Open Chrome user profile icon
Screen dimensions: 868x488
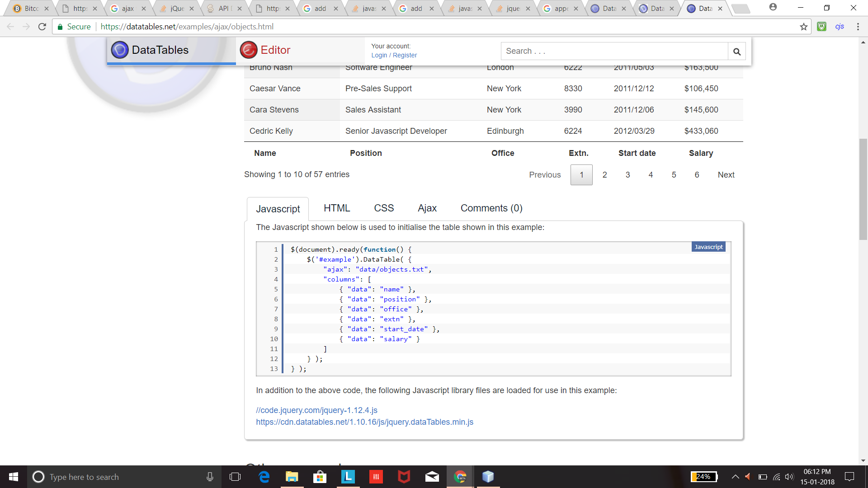point(773,7)
